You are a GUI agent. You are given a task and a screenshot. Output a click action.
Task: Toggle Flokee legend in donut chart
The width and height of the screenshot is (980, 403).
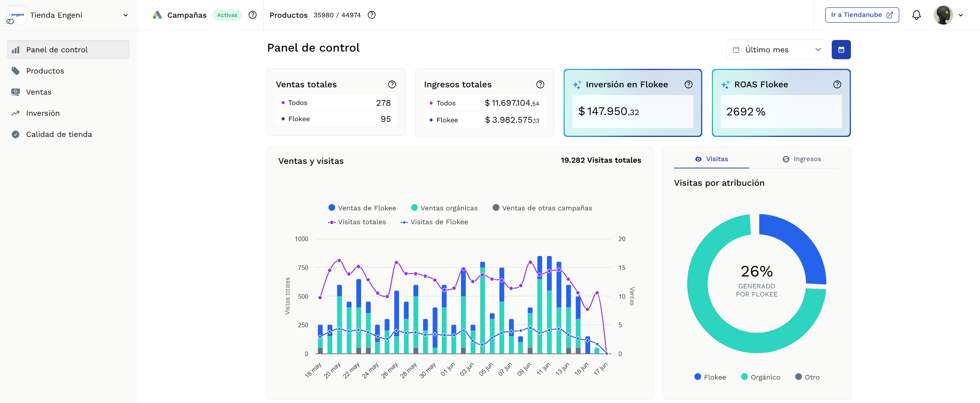[710, 377]
